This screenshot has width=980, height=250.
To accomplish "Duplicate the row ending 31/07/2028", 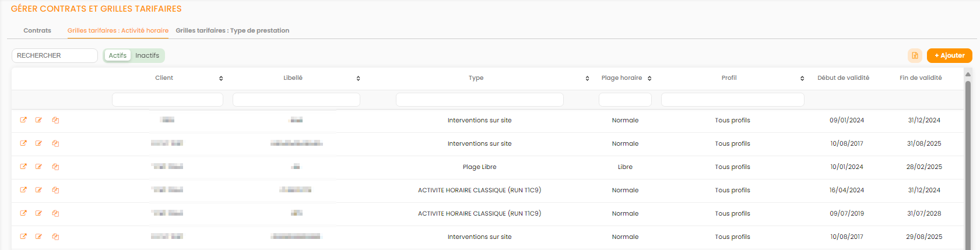I will tap(55, 213).
